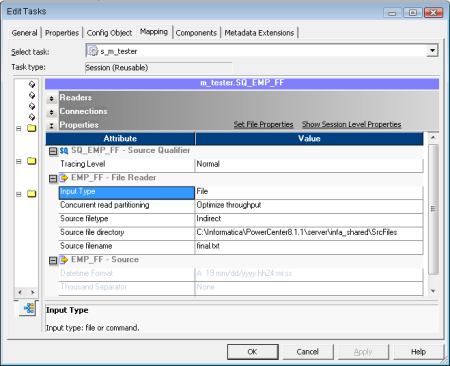Viewport: 450px width, 366px height.
Task: Click the m_tester.SQ_EMP_FF title bar
Action: click(242, 83)
